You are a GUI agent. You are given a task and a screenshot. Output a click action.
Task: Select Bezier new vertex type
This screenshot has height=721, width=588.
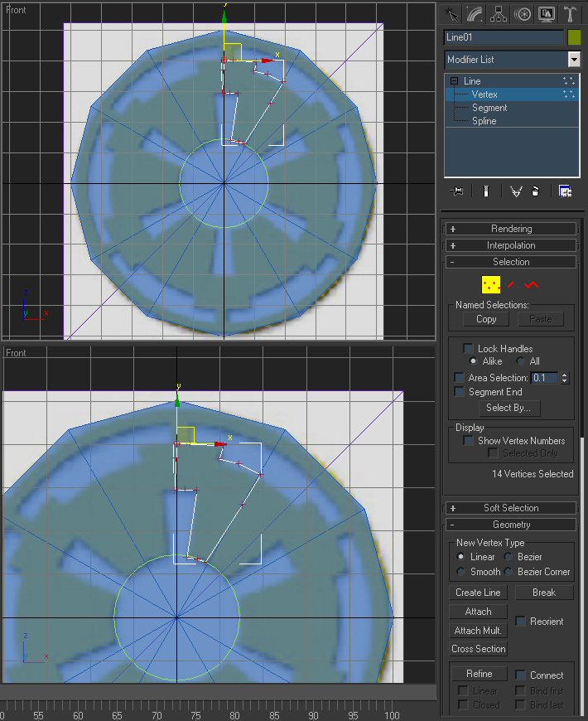(x=508, y=556)
